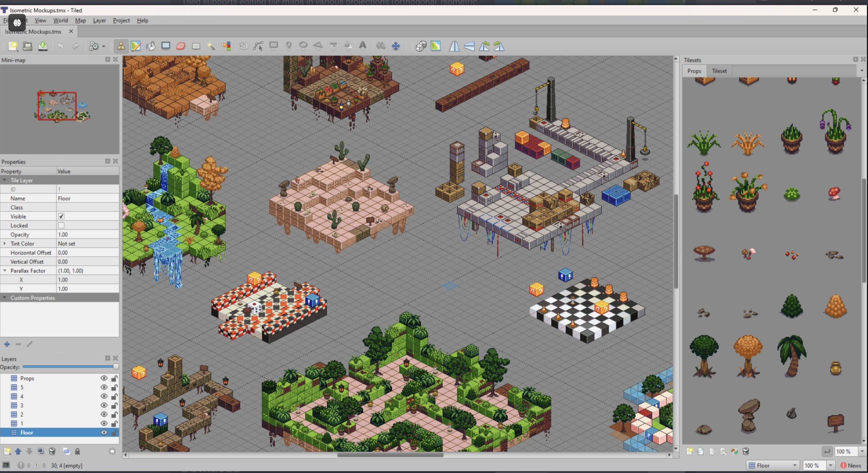The height and width of the screenshot is (473, 868).
Task: Click the News button in status bar
Action: (851, 465)
